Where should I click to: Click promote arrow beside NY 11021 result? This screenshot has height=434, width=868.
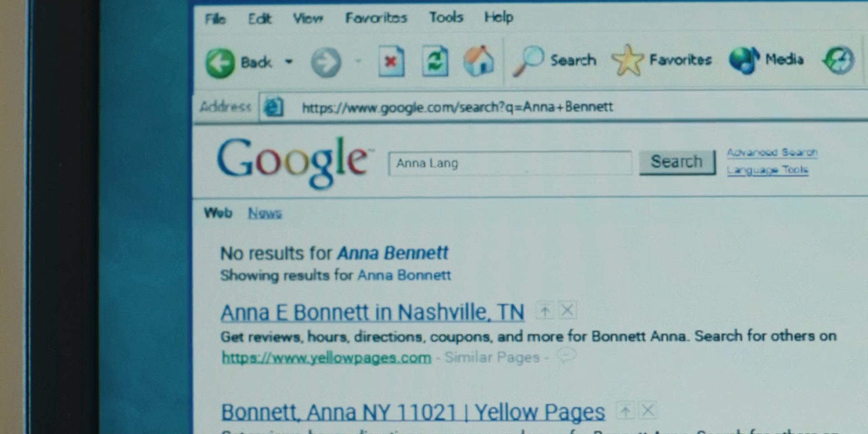626,411
